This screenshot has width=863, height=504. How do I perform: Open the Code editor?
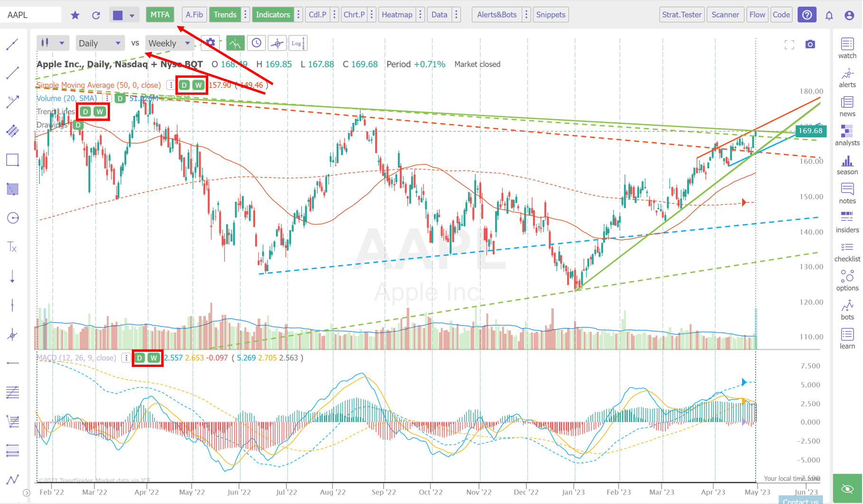781,15
